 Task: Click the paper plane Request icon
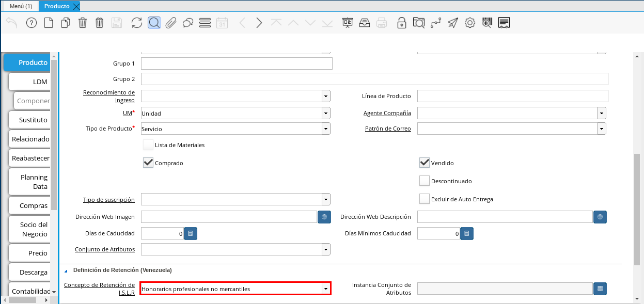(453, 23)
